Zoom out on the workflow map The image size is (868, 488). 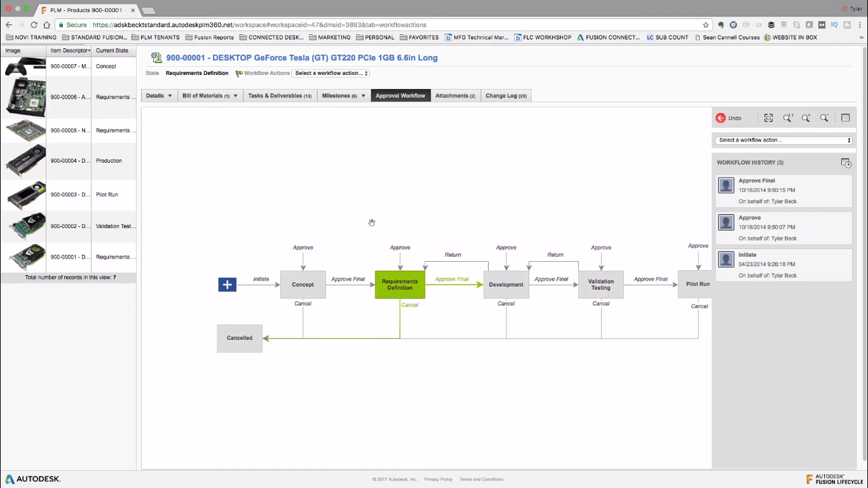pyautogui.click(x=824, y=118)
